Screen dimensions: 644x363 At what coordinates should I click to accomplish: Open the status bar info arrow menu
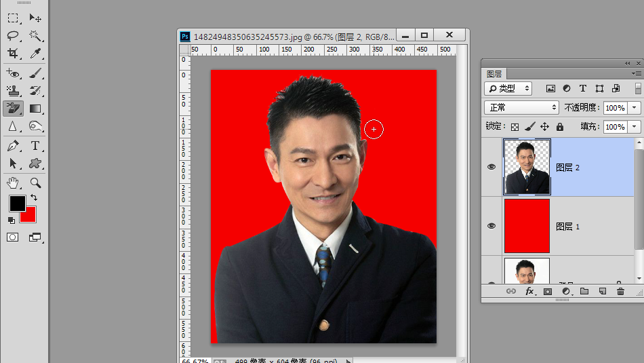(x=348, y=361)
